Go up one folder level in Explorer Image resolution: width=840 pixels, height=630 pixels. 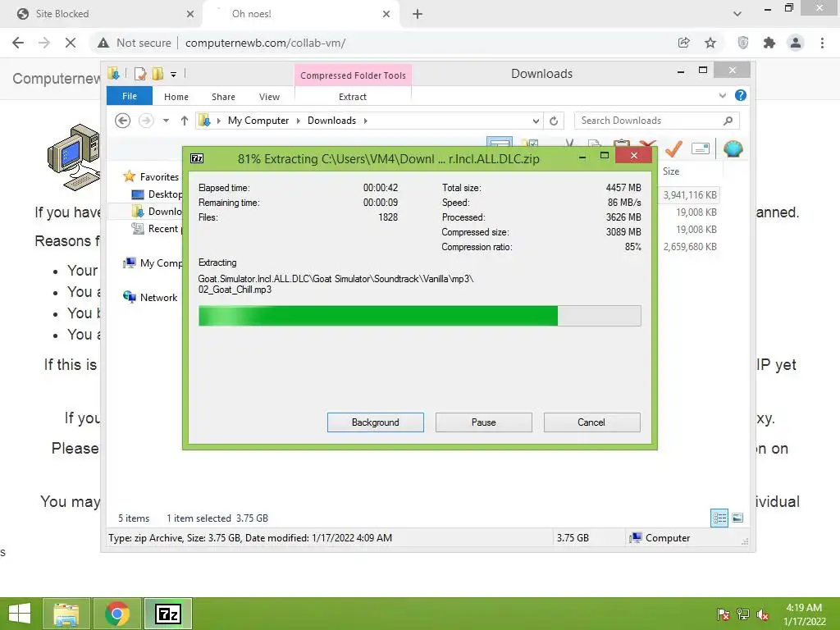pos(185,121)
